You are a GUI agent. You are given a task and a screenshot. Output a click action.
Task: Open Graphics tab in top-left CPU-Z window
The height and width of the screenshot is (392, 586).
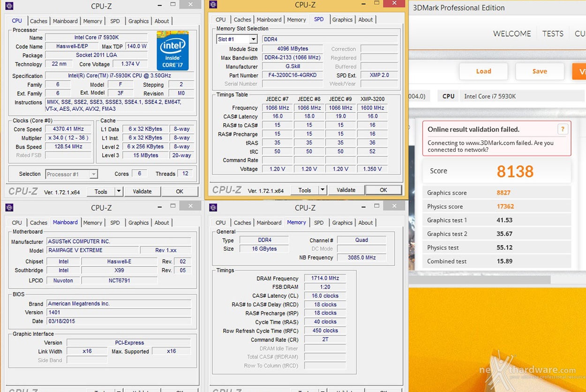tap(138, 21)
